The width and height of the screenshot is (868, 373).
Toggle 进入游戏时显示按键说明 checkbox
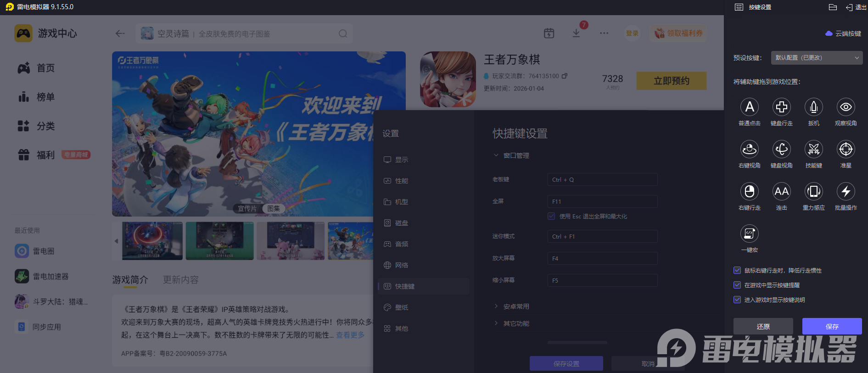(x=737, y=300)
